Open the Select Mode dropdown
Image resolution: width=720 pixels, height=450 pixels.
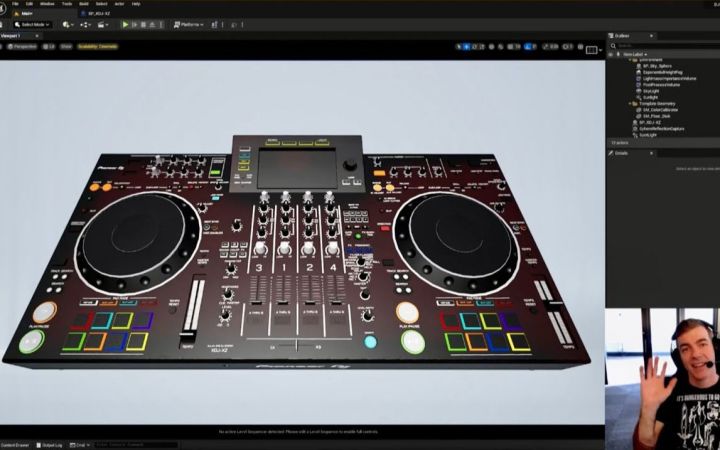coord(32,24)
